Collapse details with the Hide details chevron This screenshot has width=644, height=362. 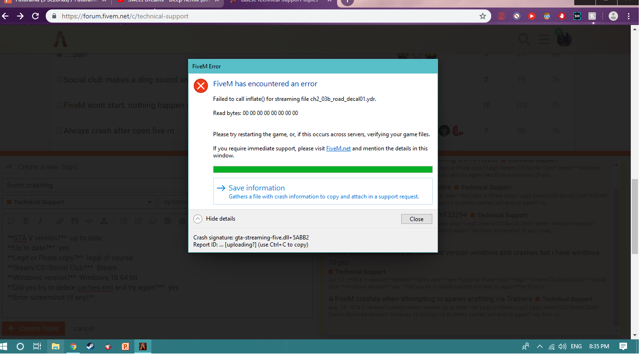pos(198,219)
